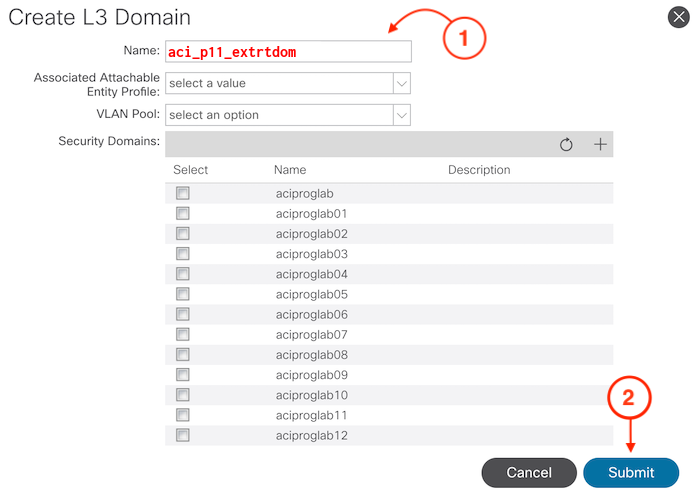
Task: Select the aciproglab07 row name
Action: (x=311, y=334)
